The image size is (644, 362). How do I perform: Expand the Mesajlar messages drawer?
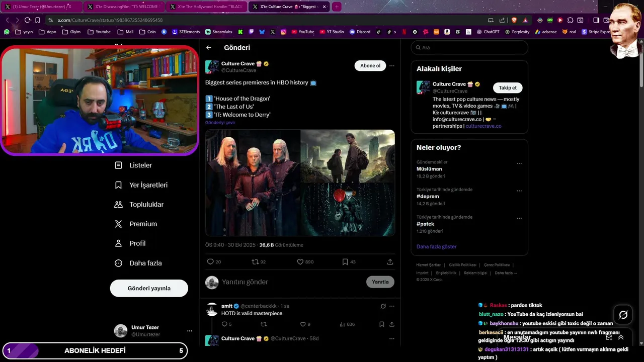point(621,337)
